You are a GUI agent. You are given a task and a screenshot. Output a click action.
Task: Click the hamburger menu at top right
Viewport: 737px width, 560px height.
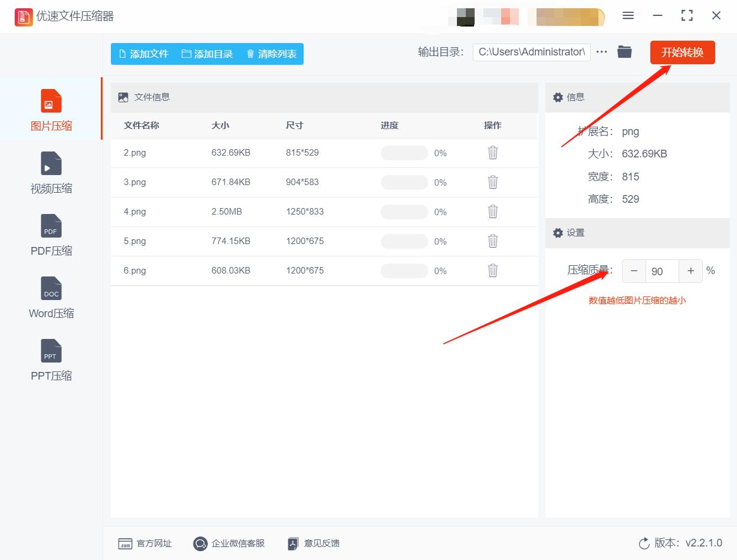628,16
